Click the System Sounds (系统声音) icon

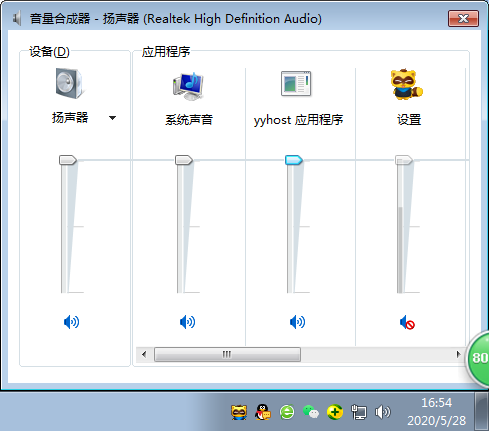[188, 86]
